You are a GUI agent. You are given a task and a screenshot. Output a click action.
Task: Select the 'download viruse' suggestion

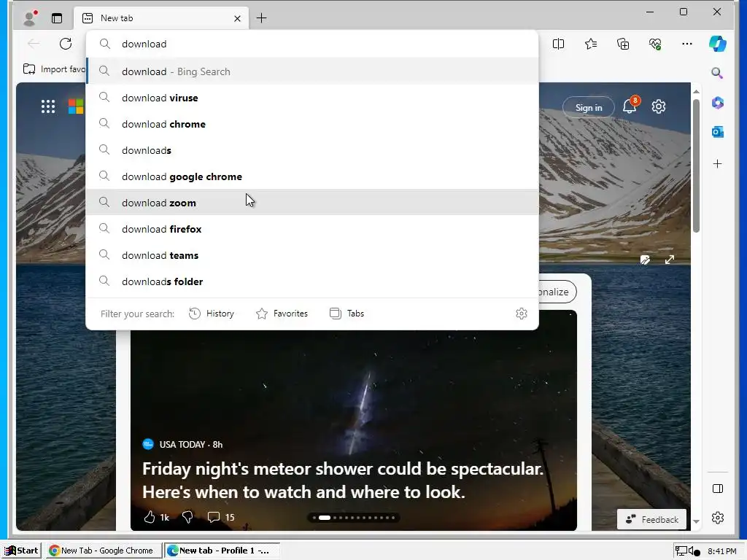pos(312,98)
